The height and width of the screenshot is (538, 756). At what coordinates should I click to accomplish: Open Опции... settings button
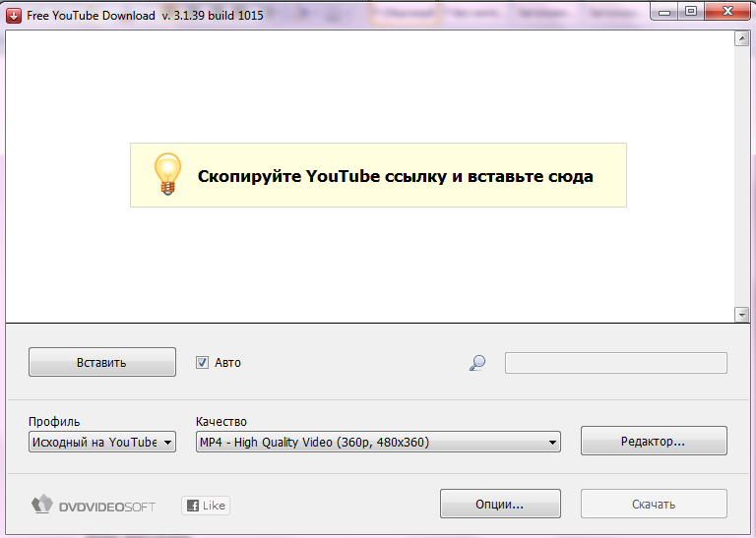[x=500, y=504]
